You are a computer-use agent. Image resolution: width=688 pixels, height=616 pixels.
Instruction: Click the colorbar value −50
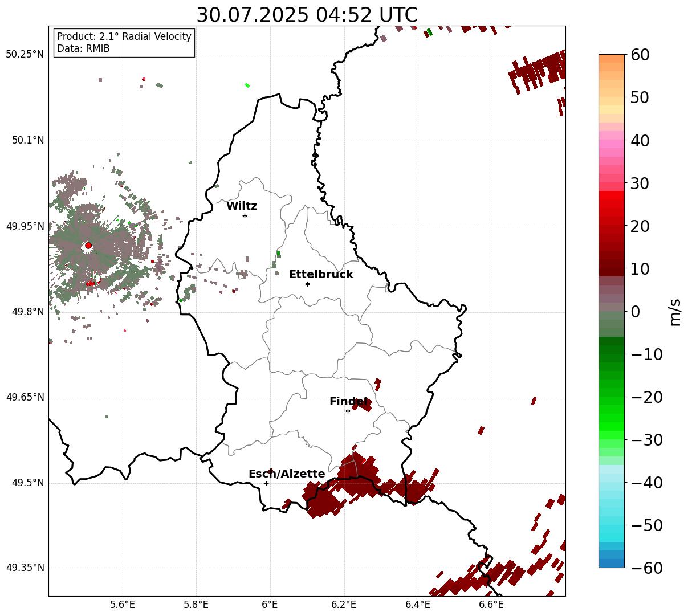click(x=646, y=525)
